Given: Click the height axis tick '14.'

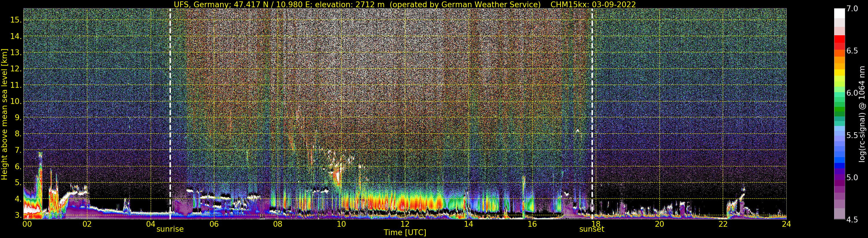Looking at the screenshot, I should click(x=16, y=36).
